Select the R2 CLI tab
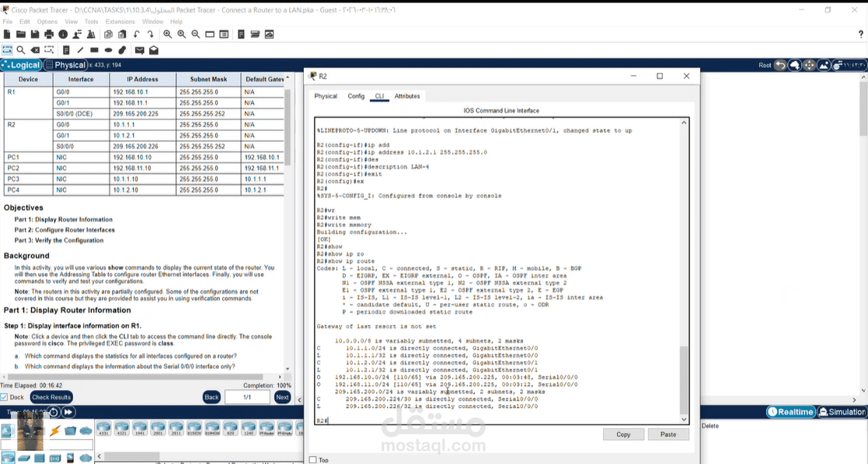This screenshot has height=464, width=868. (x=379, y=96)
